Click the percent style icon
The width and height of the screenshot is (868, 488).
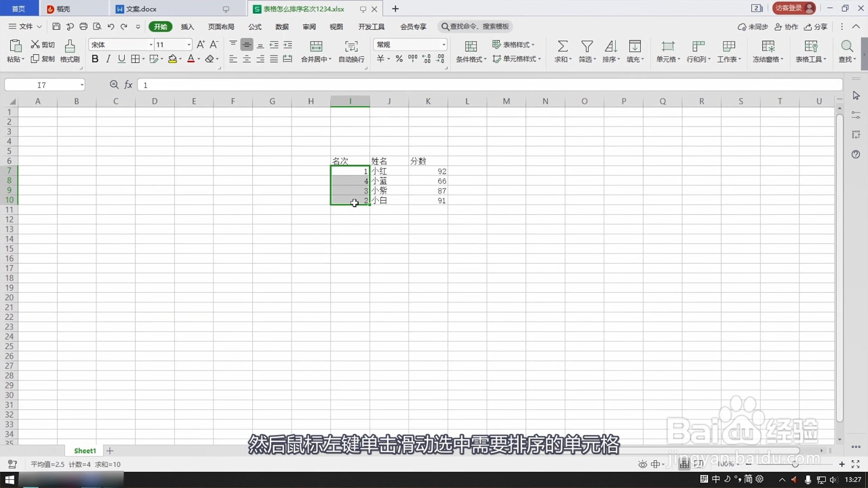pyautogui.click(x=399, y=59)
